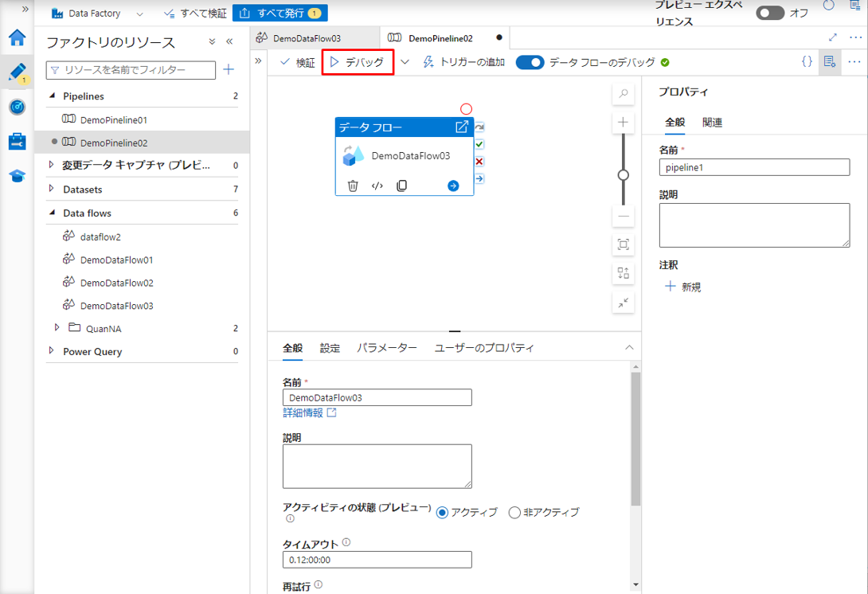Expand all resource groups double-chevron icon
Screen dimensions: 868x594
click(x=212, y=41)
